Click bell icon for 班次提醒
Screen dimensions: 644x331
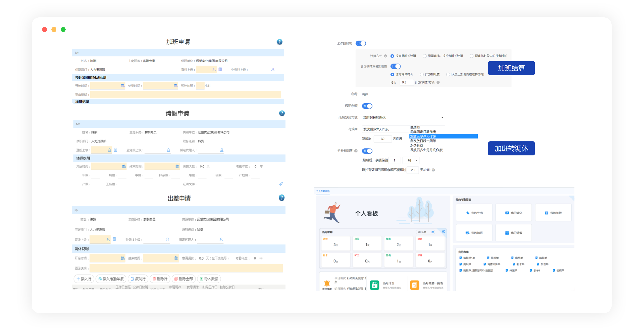pyautogui.click(x=327, y=283)
